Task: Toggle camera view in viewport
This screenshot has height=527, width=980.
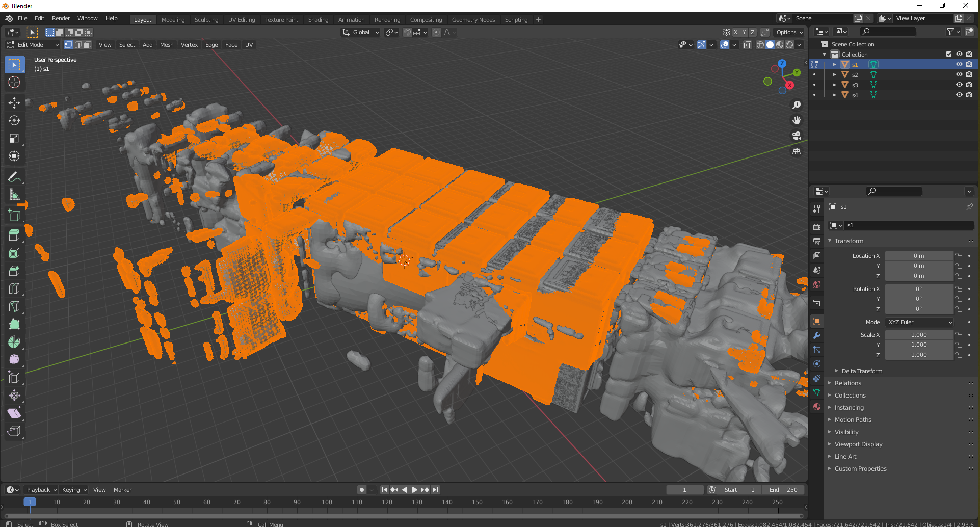Action: (797, 136)
